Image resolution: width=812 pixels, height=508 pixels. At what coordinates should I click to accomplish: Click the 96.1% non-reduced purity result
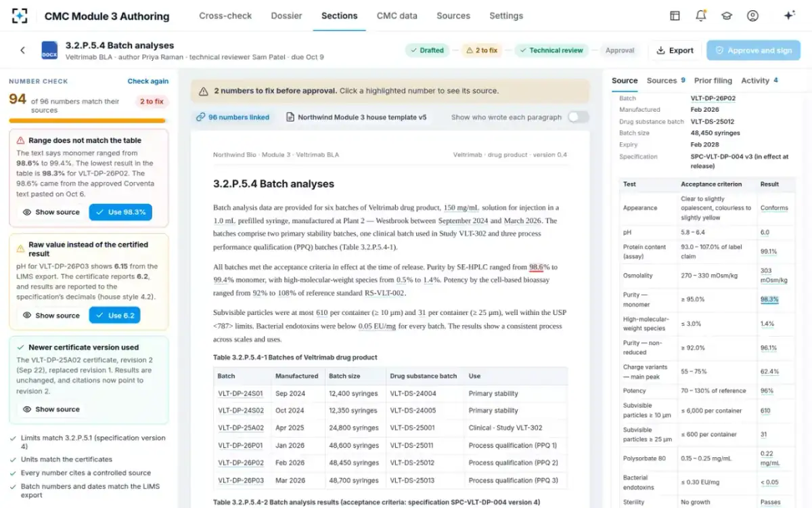769,348
